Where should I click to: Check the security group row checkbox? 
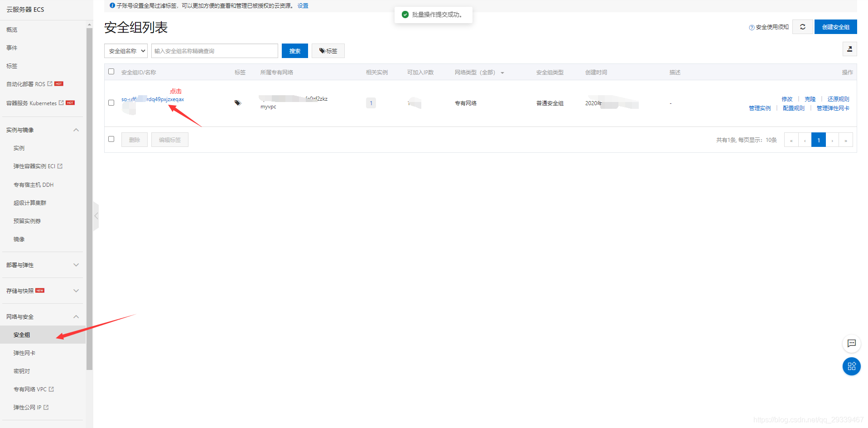[111, 103]
